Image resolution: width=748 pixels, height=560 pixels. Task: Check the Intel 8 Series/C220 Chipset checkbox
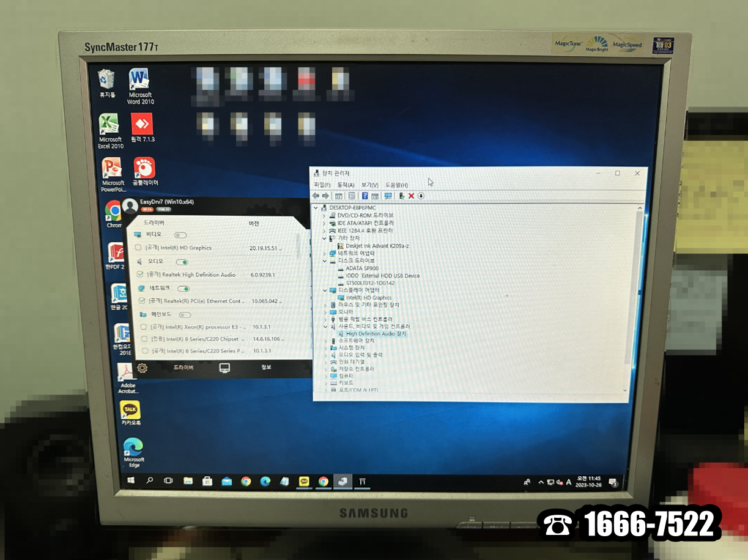(x=144, y=339)
